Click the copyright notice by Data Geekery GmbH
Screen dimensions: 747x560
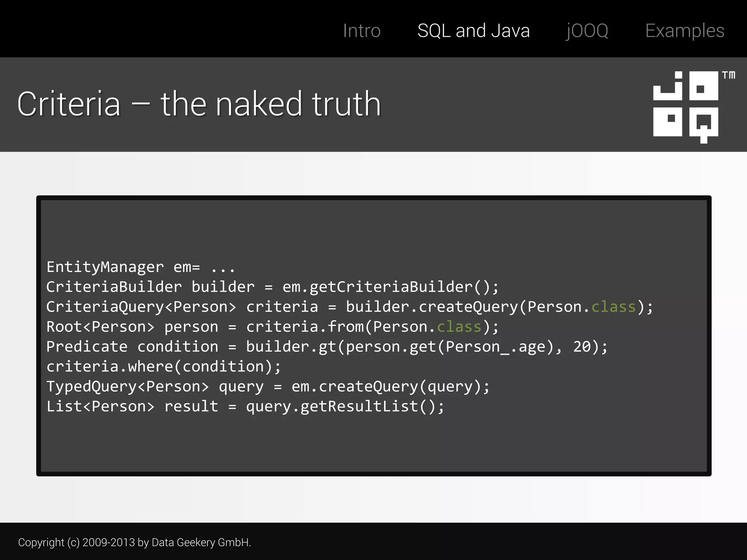click(135, 542)
